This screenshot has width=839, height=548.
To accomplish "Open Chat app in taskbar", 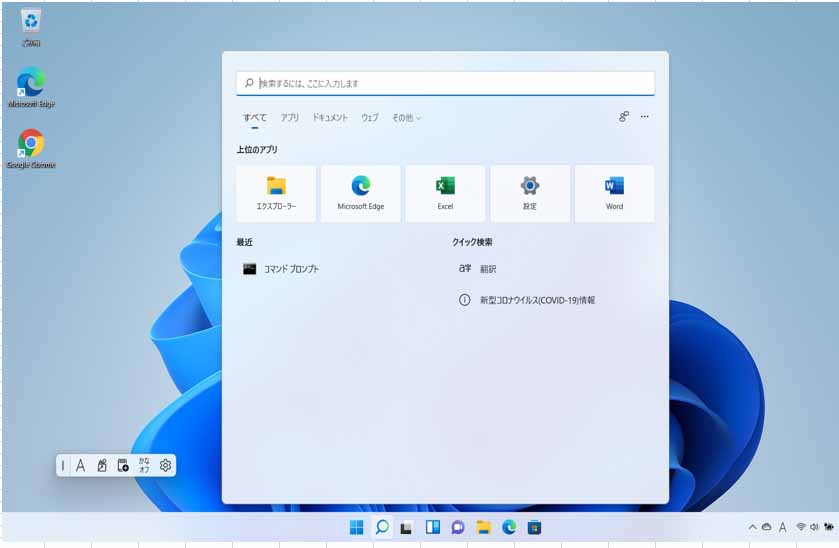I will click(458, 528).
